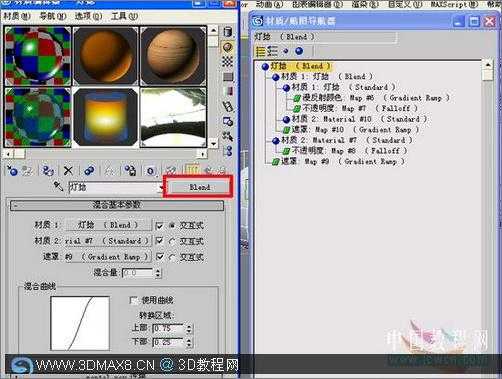This screenshot has height=379, width=502.
Task: Click the Reset Map X icon
Action: click(x=68, y=171)
